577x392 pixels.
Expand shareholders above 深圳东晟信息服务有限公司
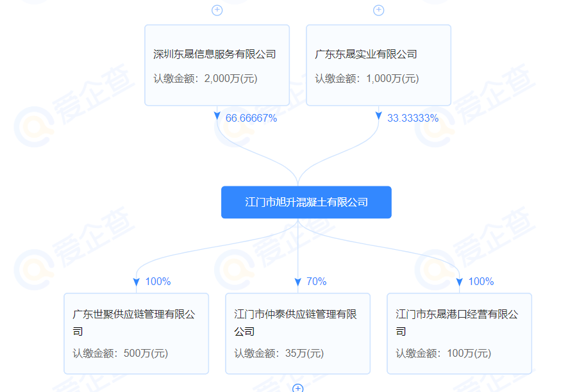(217, 10)
